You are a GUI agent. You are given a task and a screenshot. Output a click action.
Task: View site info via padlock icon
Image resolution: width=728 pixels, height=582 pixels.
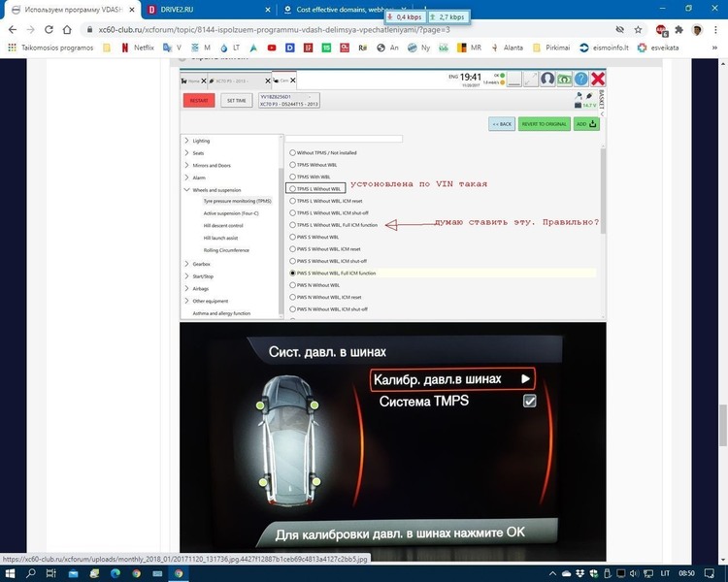point(89,30)
